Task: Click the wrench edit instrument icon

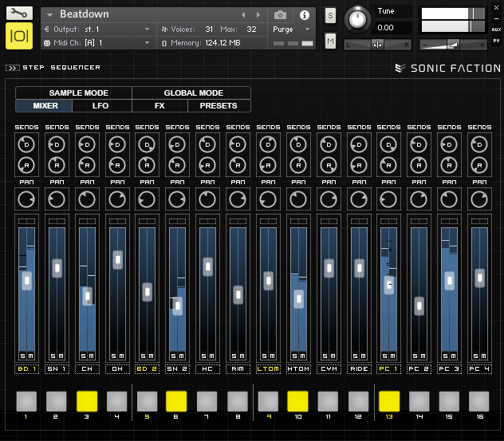Action: click(x=18, y=14)
